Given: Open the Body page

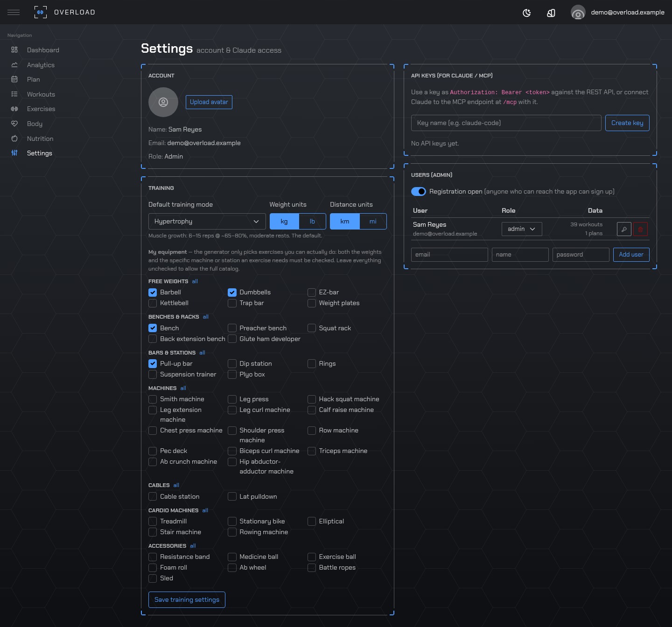Looking at the screenshot, I should 35,124.
